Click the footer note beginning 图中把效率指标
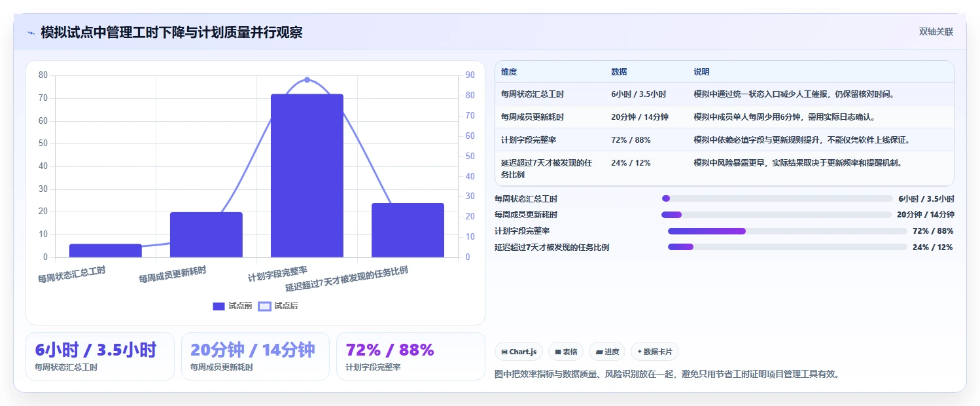 click(667, 375)
